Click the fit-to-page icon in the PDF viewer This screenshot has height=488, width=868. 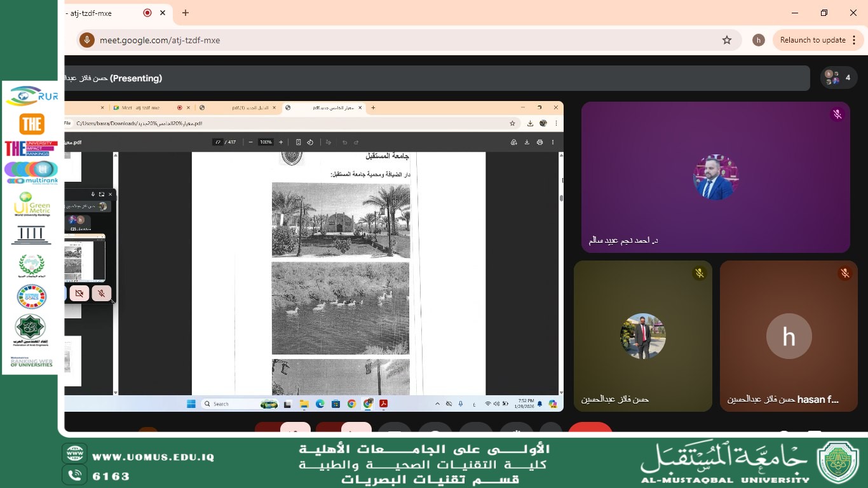(x=297, y=142)
